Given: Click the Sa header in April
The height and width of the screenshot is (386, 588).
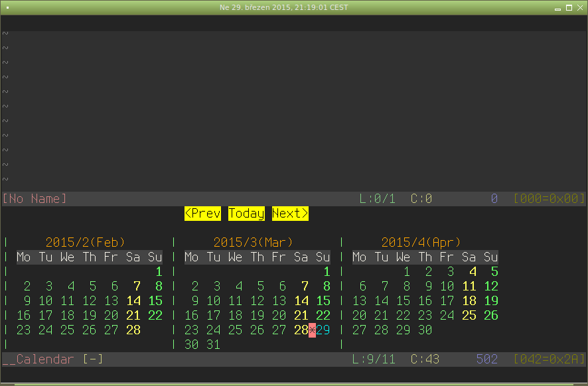Looking at the screenshot, I should coord(469,257).
